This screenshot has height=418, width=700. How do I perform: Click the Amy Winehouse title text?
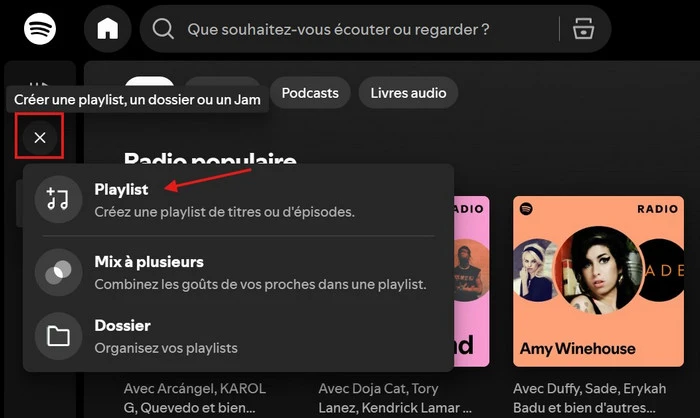pos(577,349)
